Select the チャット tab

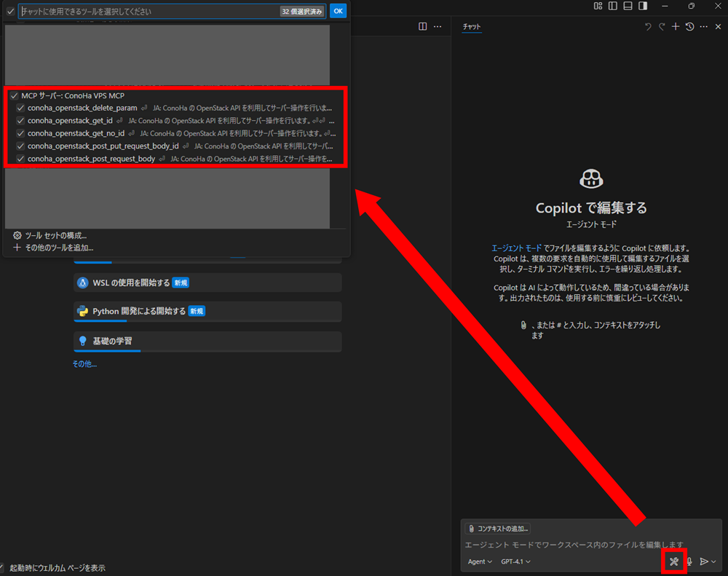pyautogui.click(x=472, y=27)
